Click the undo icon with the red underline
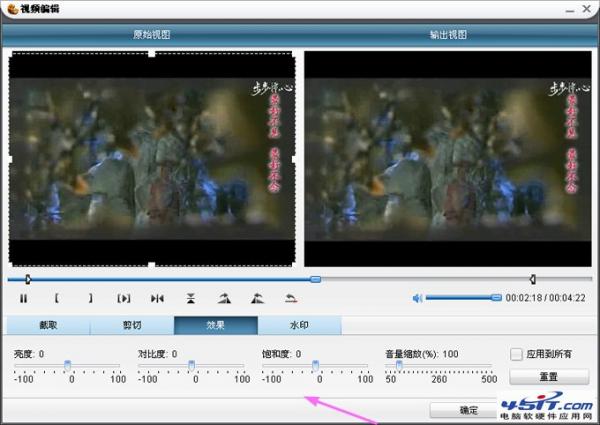The image size is (600, 425). tap(291, 298)
